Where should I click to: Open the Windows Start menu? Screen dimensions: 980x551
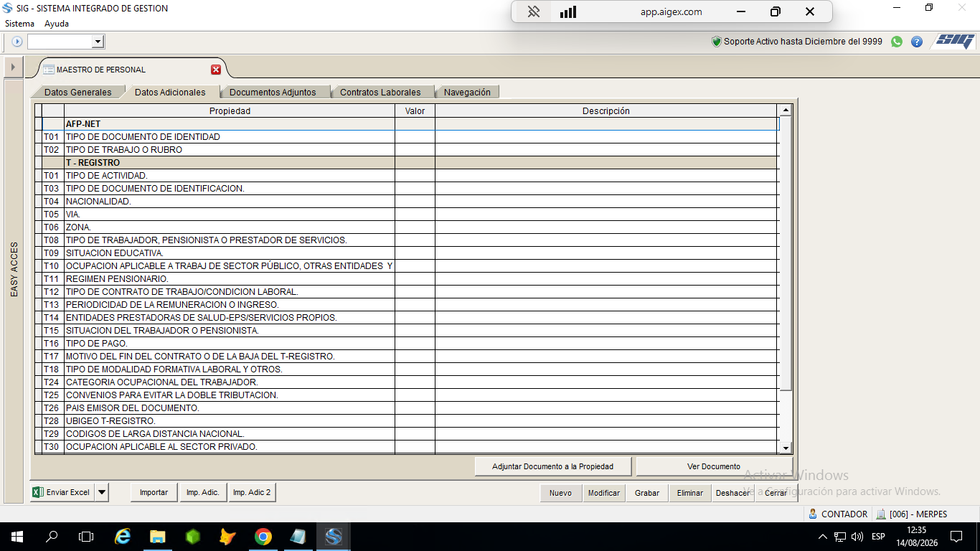click(x=17, y=537)
